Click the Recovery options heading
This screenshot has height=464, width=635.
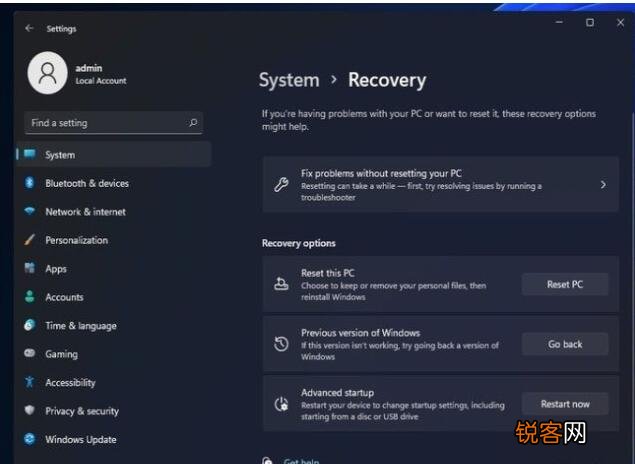pos(298,243)
